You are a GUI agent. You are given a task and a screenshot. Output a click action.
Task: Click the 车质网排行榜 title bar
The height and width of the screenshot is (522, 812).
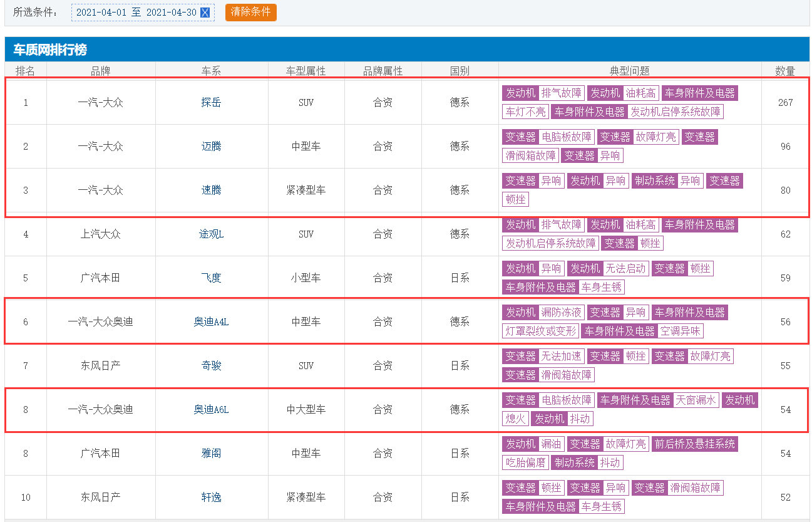[407, 50]
